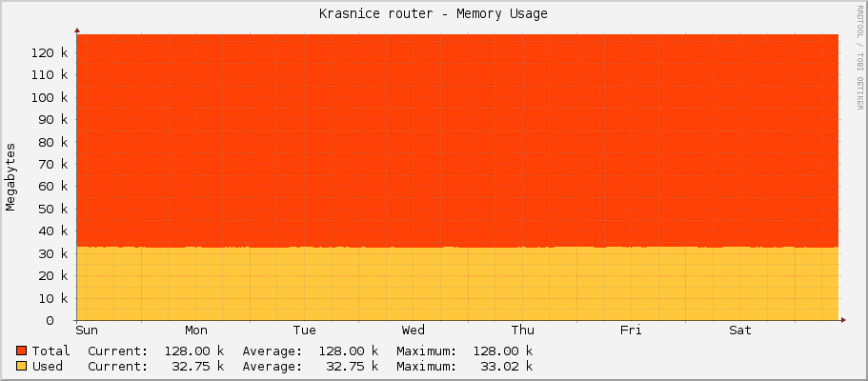
Task: Click the '100 k' y-axis value
Action: pos(50,98)
